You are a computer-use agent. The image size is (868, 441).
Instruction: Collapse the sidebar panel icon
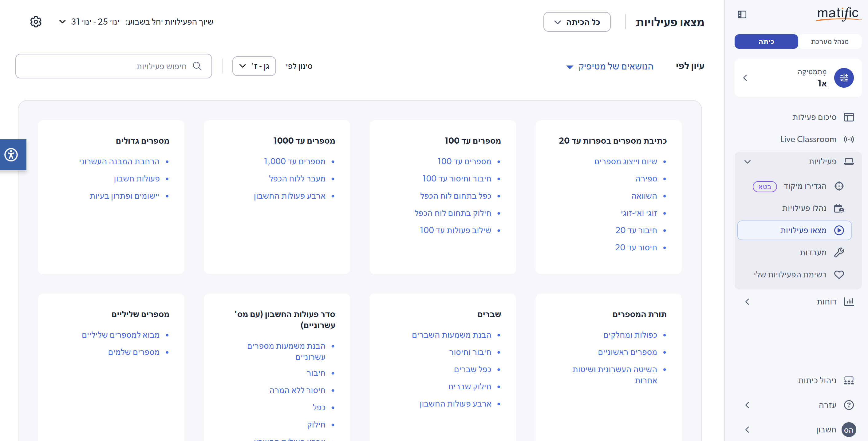pyautogui.click(x=742, y=14)
